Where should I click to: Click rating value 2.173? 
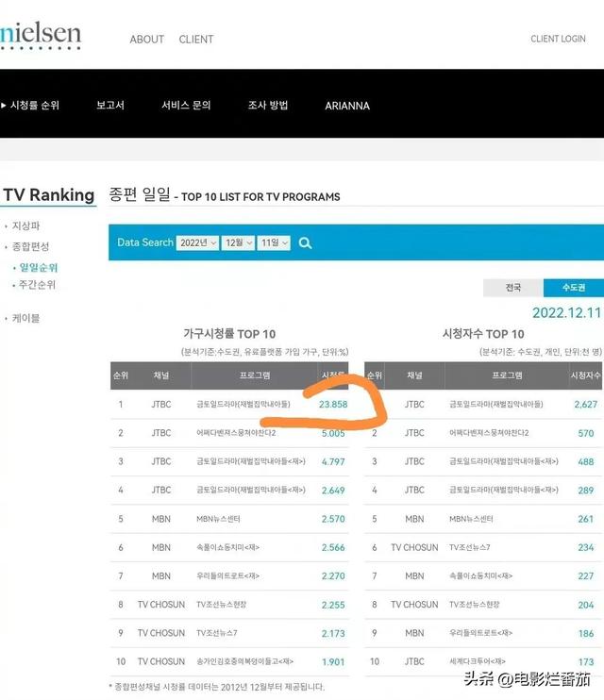coord(333,633)
